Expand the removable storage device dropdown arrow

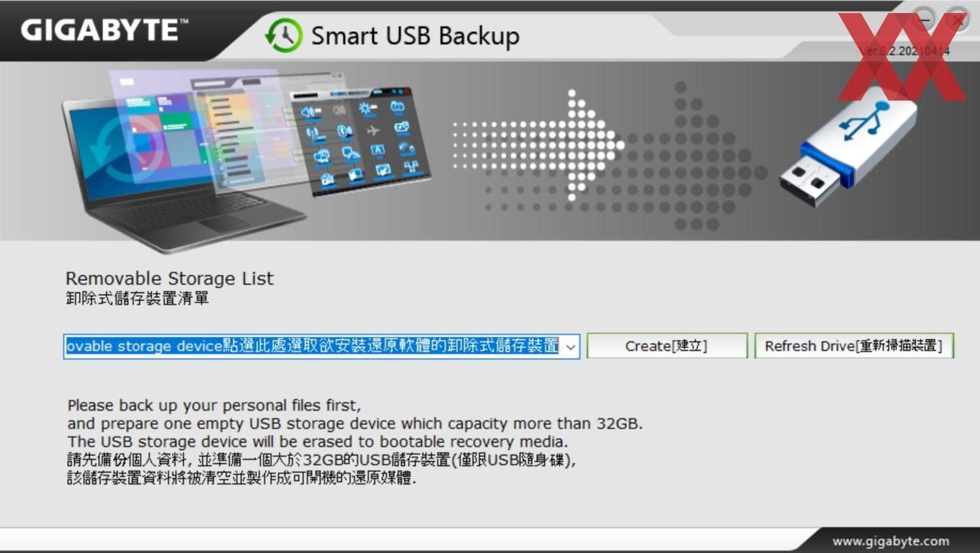[570, 346]
